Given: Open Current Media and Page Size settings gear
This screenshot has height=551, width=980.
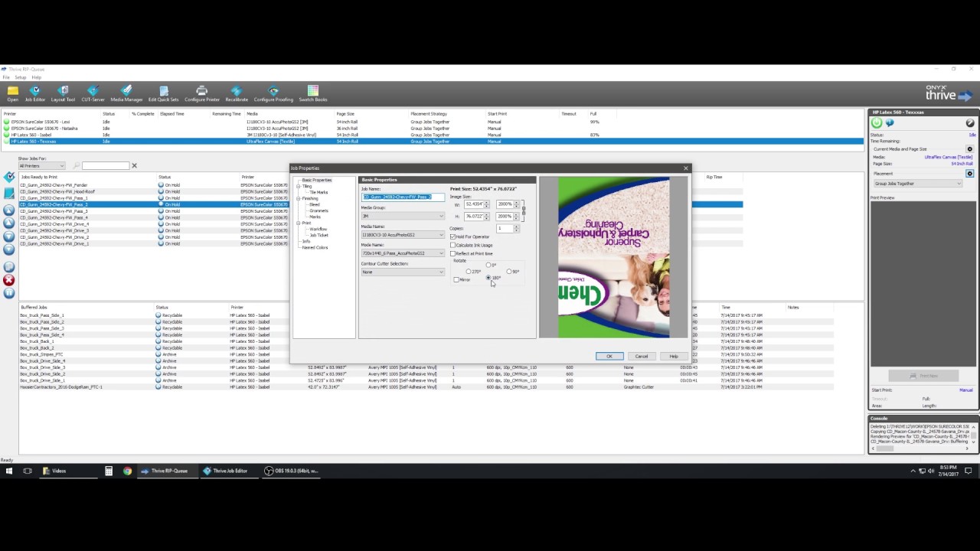Looking at the screenshot, I should 970,149.
